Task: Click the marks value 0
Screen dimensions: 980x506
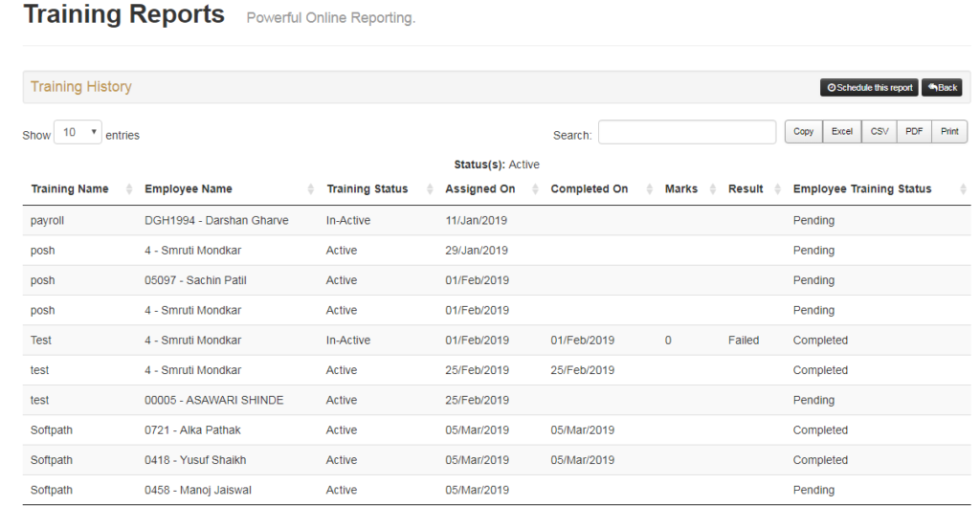Action: 668,341
